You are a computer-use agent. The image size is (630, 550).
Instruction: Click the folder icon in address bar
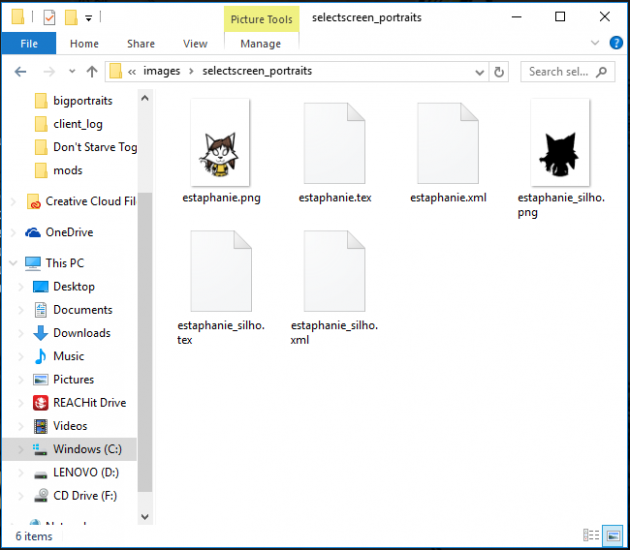115,72
